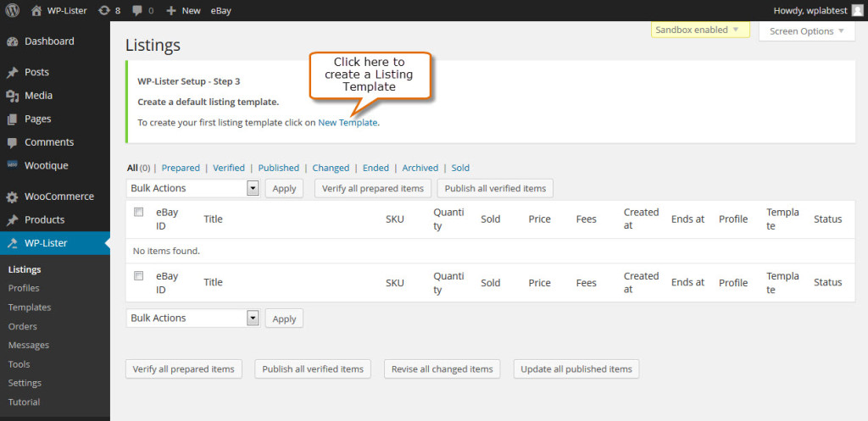Click the Media icon in sidebar

coord(12,96)
